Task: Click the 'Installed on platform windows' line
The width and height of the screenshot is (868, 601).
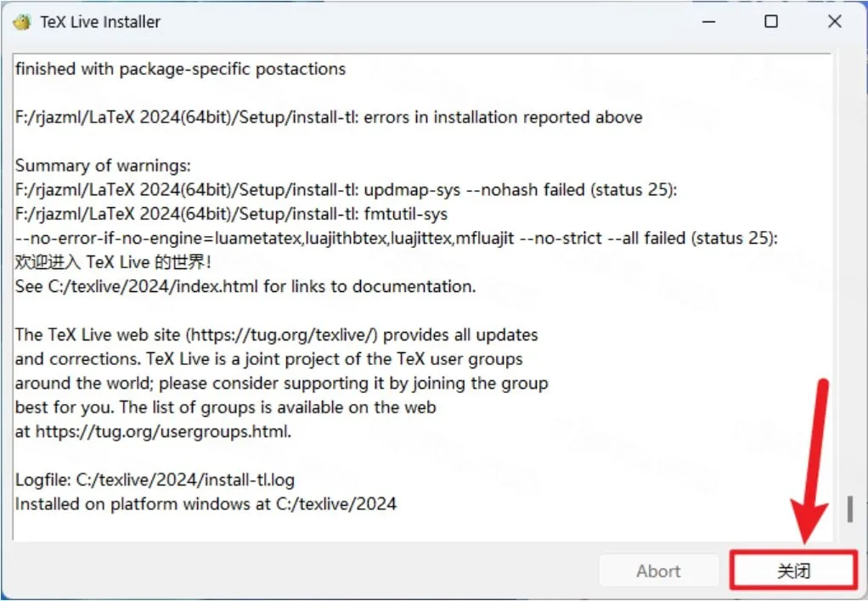Action: point(206,504)
